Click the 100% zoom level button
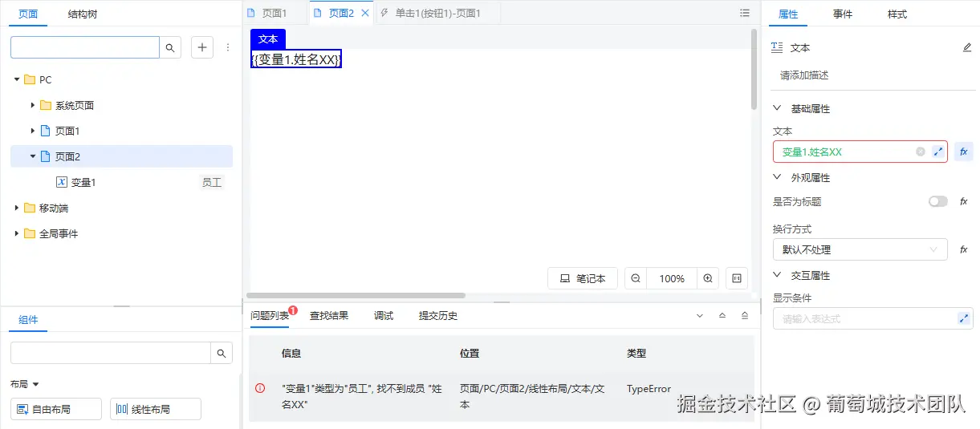The height and width of the screenshot is (429, 980). pyautogui.click(x=672, y=278)
